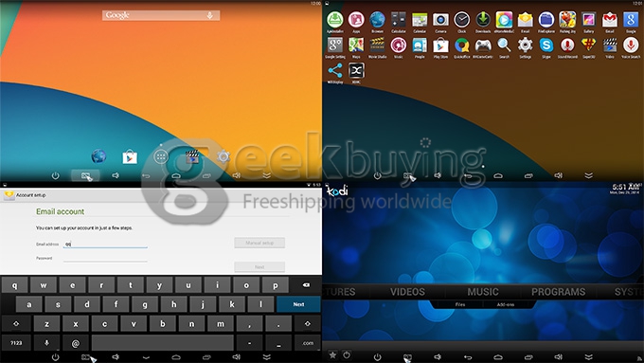Tap the keyboard microphone key
The image size is (644, 363).
pos(46,343)
